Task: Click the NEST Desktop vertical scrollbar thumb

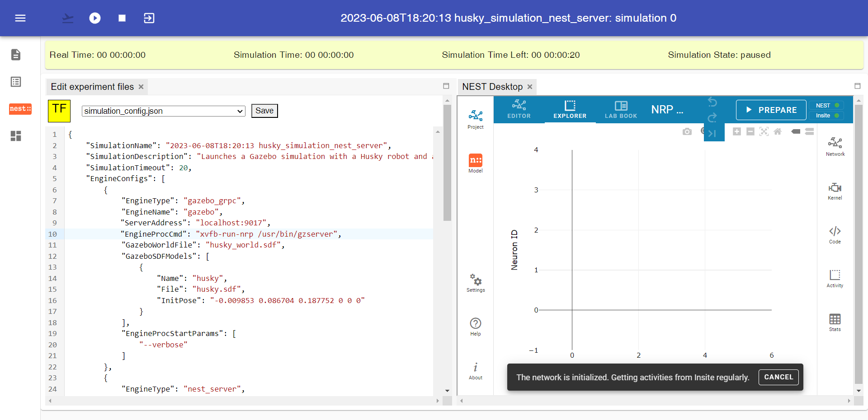Action: click(x=859, y=244)
